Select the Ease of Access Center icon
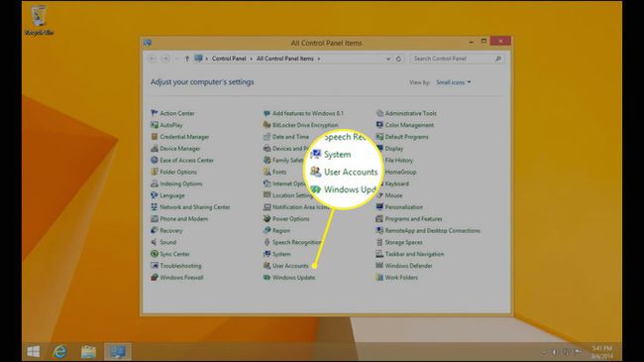Screen dimensions: 644x362 pyautogui.click(x=155, y=160)
